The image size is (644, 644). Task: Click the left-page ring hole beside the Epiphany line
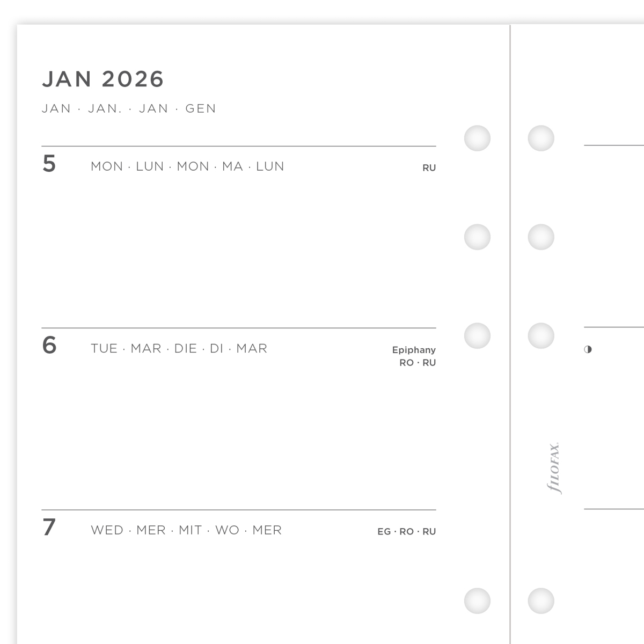(x=477, y=336)
